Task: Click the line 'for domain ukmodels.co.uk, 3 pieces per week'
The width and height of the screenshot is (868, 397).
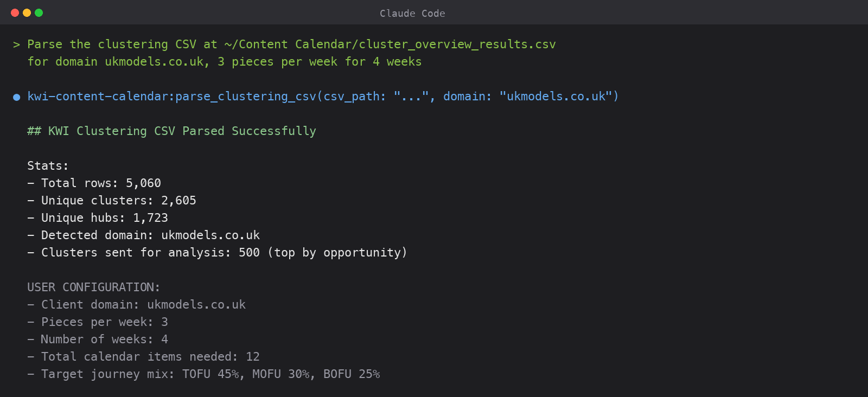Action: (x=224, y=62)
